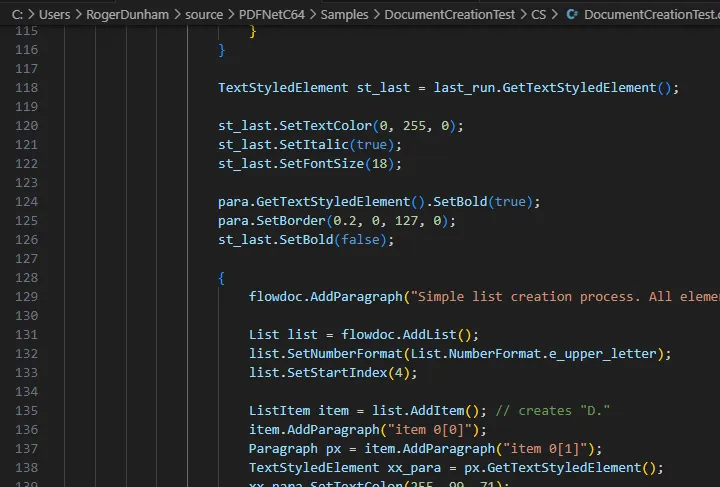
Task: Click 'SetBorder' method on line 125
Action: click(x=291, y=221)
